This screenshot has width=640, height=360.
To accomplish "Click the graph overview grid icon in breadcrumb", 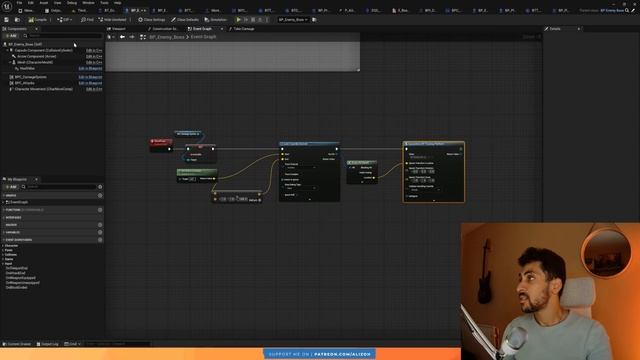I will (143, 37).
